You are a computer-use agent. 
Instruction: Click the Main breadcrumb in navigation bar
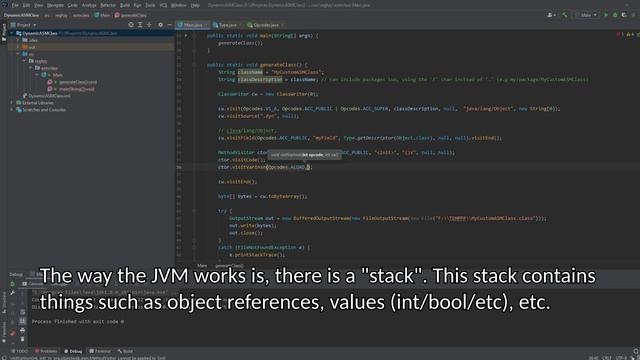point(102,15)
